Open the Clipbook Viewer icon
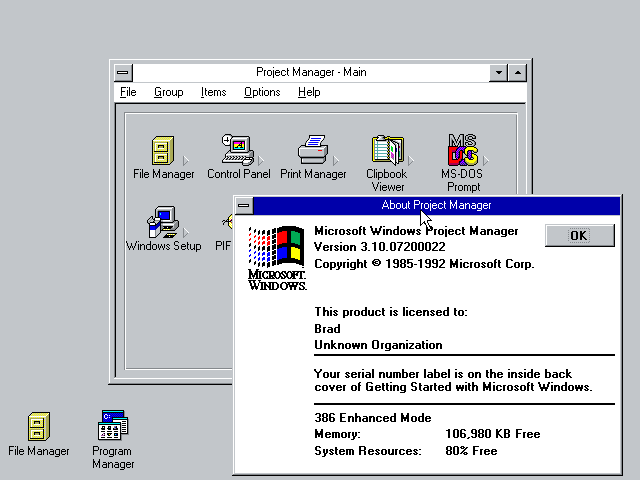Screen dimensions: 640x480 pos(387,149)
